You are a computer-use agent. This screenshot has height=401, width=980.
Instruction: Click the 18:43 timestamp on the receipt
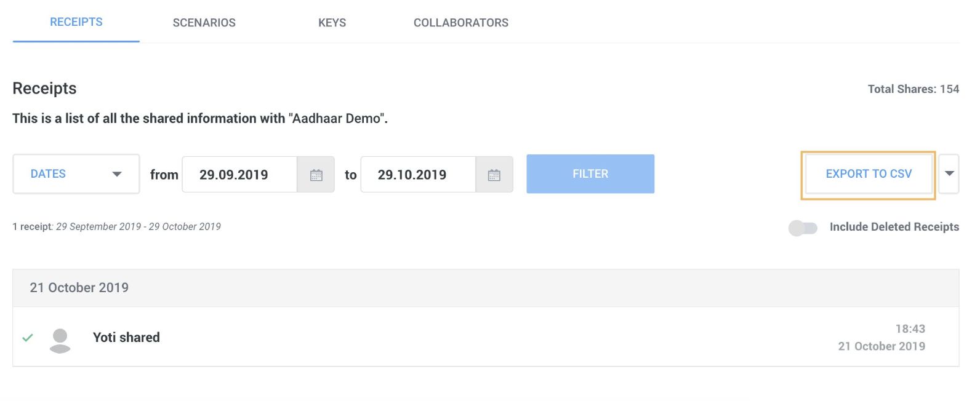910,329
